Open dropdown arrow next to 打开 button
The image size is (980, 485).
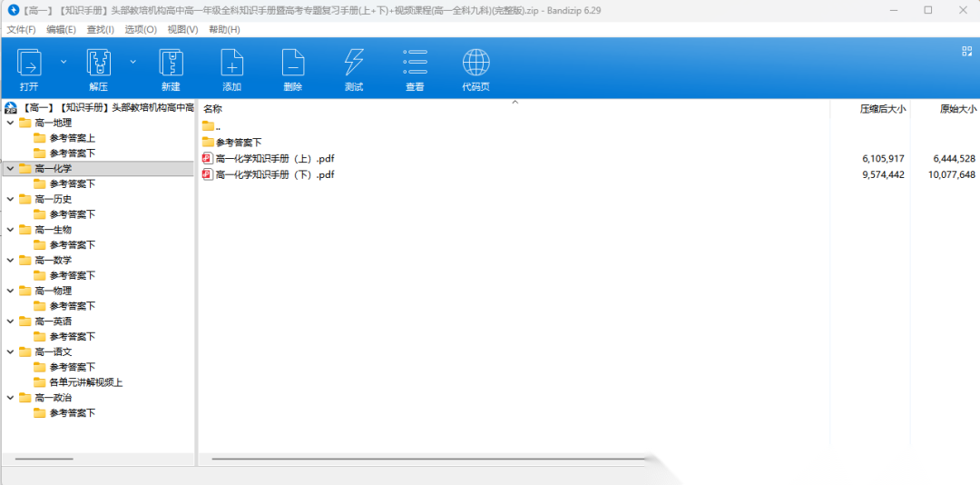click(64, 62)
